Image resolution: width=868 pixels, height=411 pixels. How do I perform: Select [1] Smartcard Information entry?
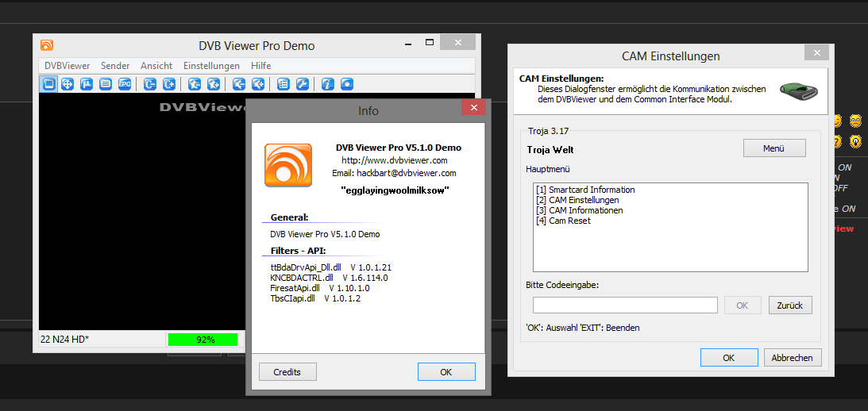(585, 190)
